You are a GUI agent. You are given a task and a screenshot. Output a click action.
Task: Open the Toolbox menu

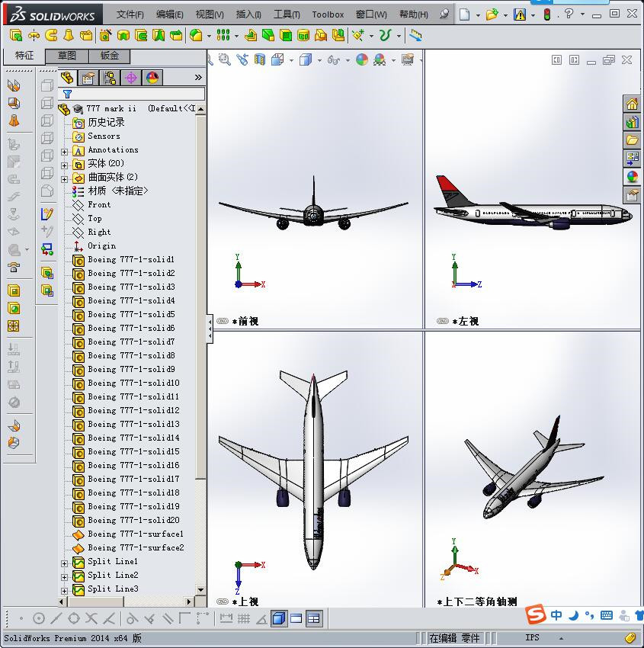coord(328,14)
